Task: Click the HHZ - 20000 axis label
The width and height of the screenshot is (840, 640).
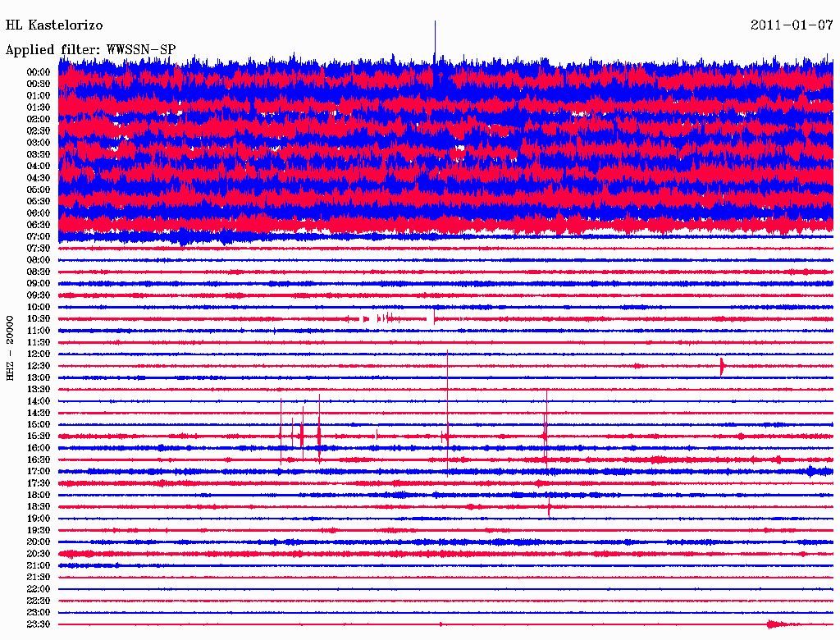Action: click(10, 349)
